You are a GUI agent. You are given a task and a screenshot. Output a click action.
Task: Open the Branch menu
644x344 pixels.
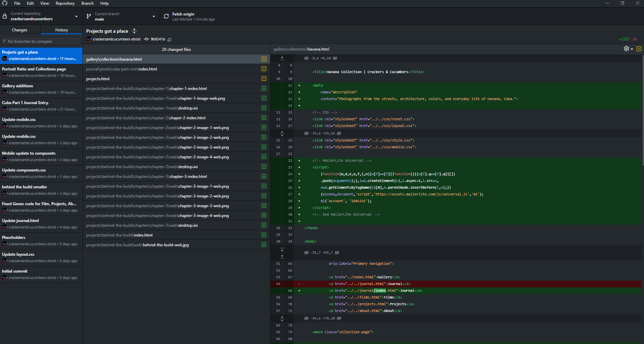coord(88,3)
